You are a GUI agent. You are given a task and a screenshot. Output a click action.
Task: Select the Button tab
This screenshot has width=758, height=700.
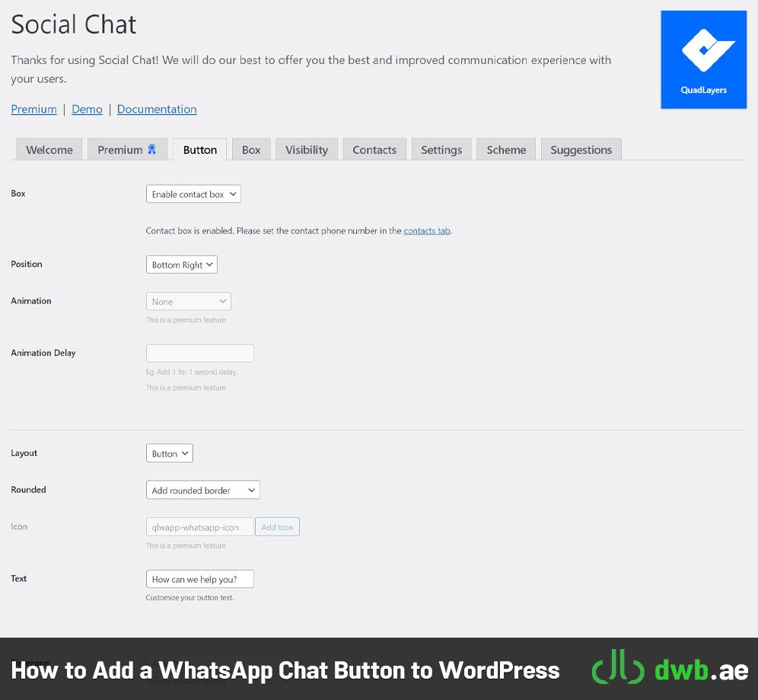(199, 149)
